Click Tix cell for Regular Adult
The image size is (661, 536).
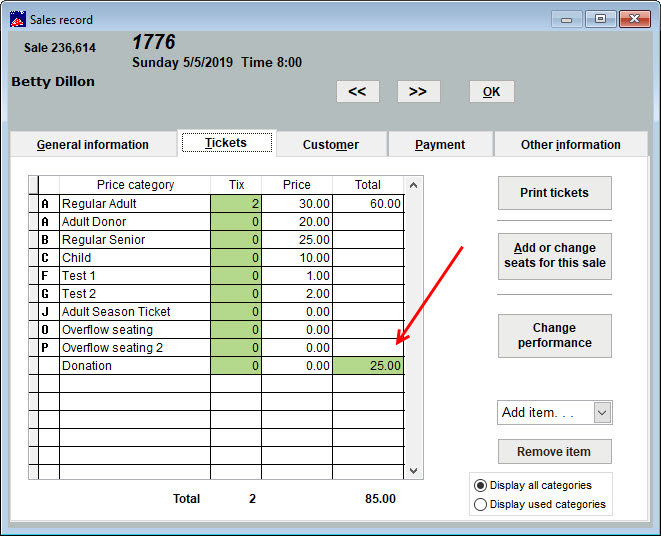click(x=236, y=204)
